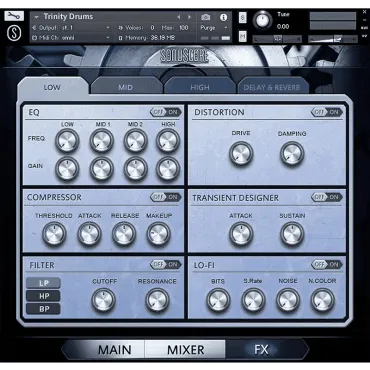
Task: Go to the previous instrument preset arrow
Action: tap(179, 17)
